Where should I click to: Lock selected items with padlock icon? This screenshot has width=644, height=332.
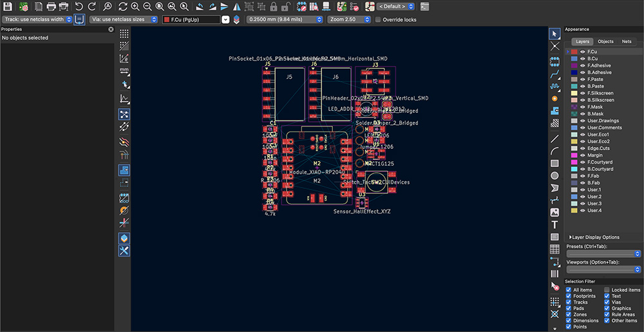(x=274, y=6)
